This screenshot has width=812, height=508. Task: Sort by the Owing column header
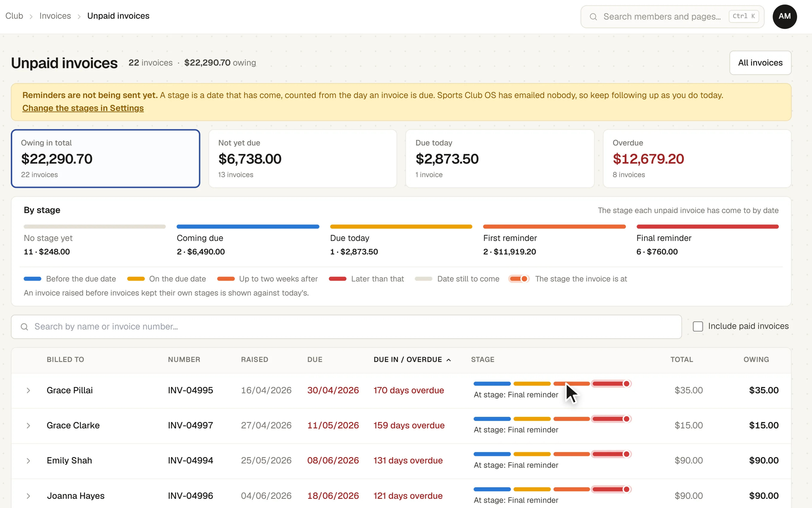click(x=756, y=359)
